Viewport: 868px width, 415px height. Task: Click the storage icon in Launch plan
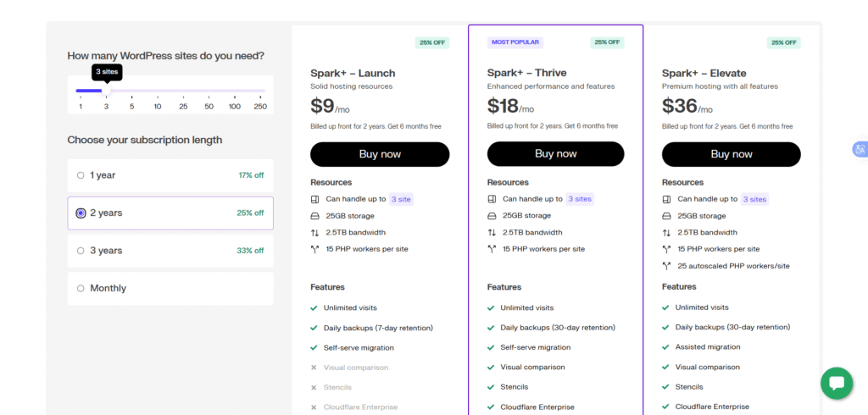[314, 216]
